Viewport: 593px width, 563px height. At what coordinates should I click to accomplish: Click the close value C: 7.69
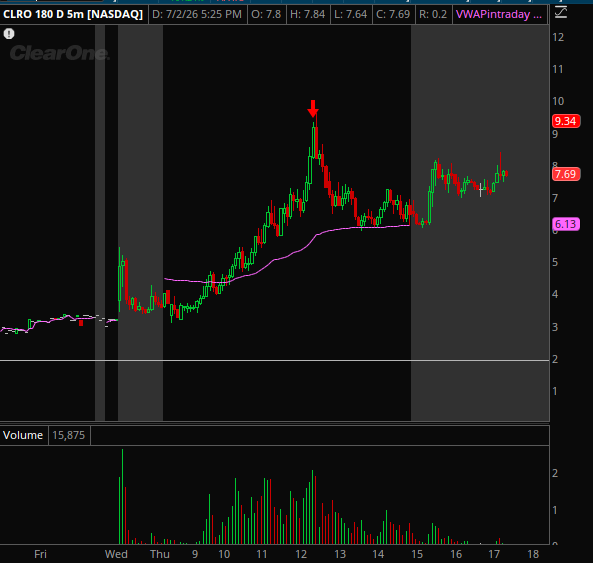[x=393, y=14]
